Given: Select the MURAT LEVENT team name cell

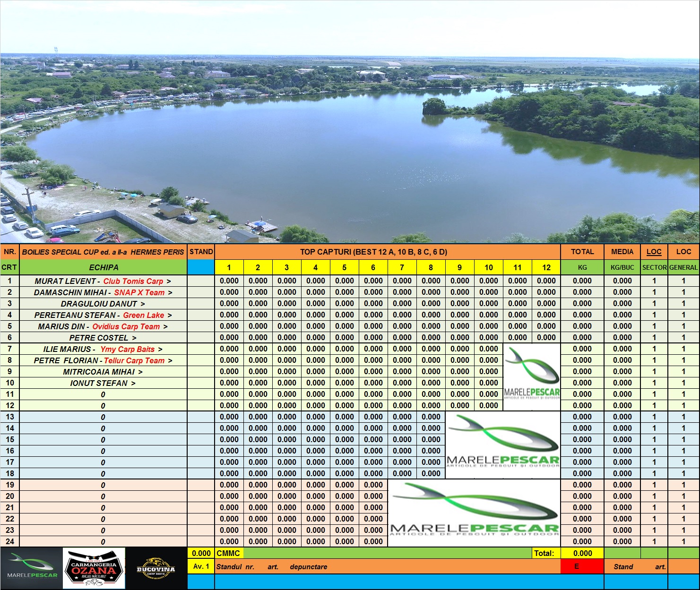Looking at the screenshot, I should (104, 281).
